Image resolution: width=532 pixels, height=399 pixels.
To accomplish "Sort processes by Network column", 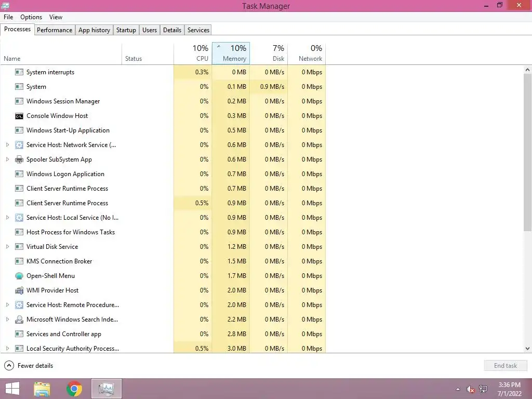I will [307, 54].
